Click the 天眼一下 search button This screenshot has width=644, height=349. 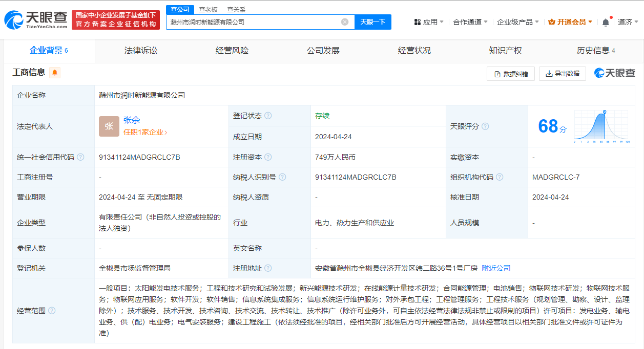tap(372, 22)
